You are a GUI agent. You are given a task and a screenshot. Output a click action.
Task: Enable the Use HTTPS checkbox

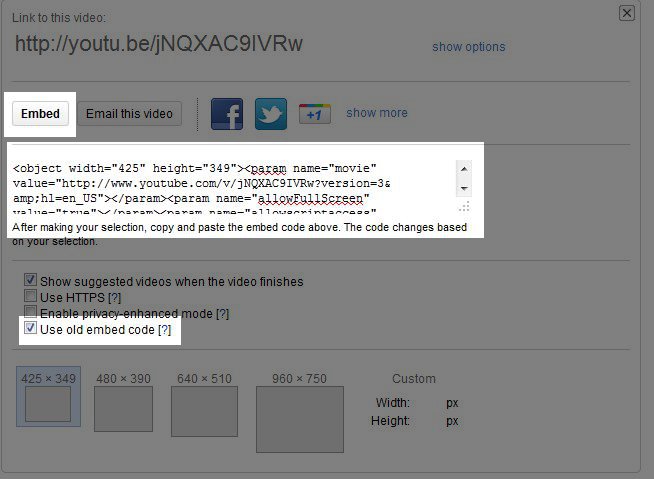click(31, 298)
